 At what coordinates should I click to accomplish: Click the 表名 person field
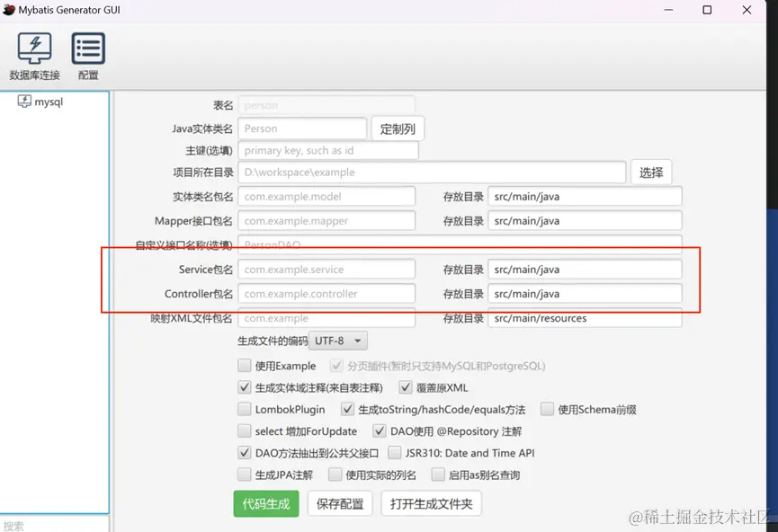click(x=326, y=105)
